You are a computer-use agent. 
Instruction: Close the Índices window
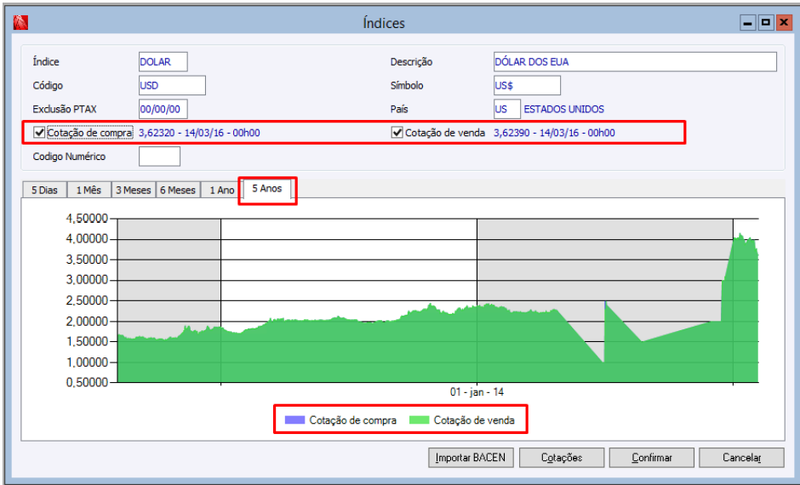click(783, 22)
